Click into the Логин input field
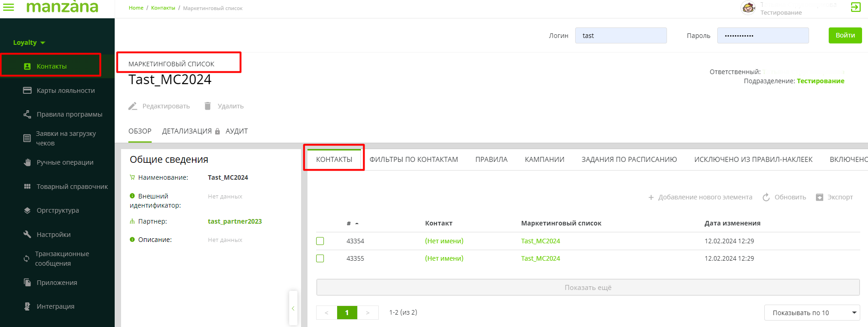 coord(620,36)
